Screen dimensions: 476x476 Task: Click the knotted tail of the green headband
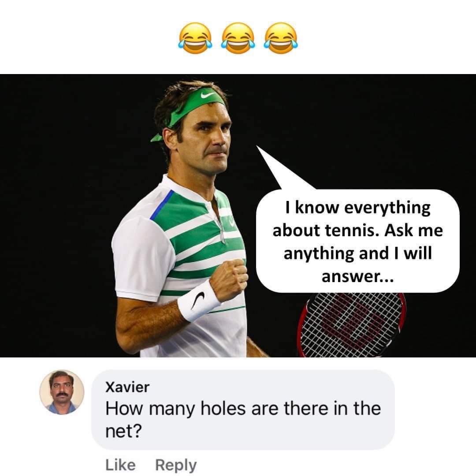(157, 138)
